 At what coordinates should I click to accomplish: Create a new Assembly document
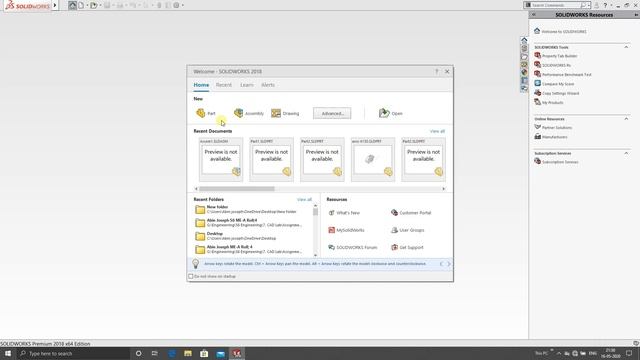pyautogui.click(x=249, y=113)
